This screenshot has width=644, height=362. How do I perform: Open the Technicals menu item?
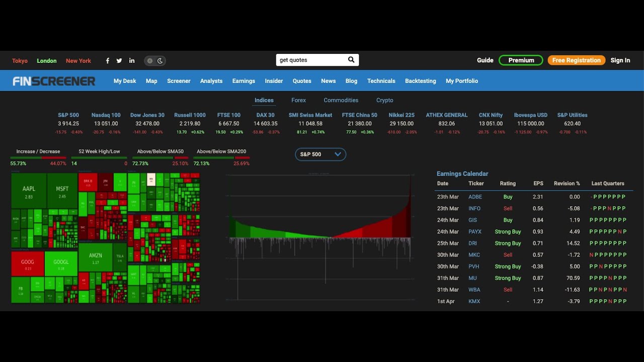click(x=381, y=81)
